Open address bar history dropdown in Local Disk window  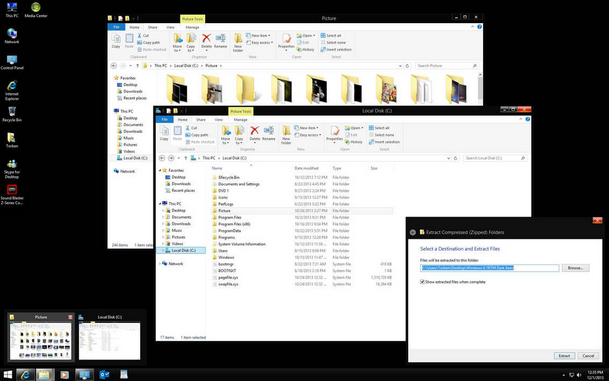point(448,158)
